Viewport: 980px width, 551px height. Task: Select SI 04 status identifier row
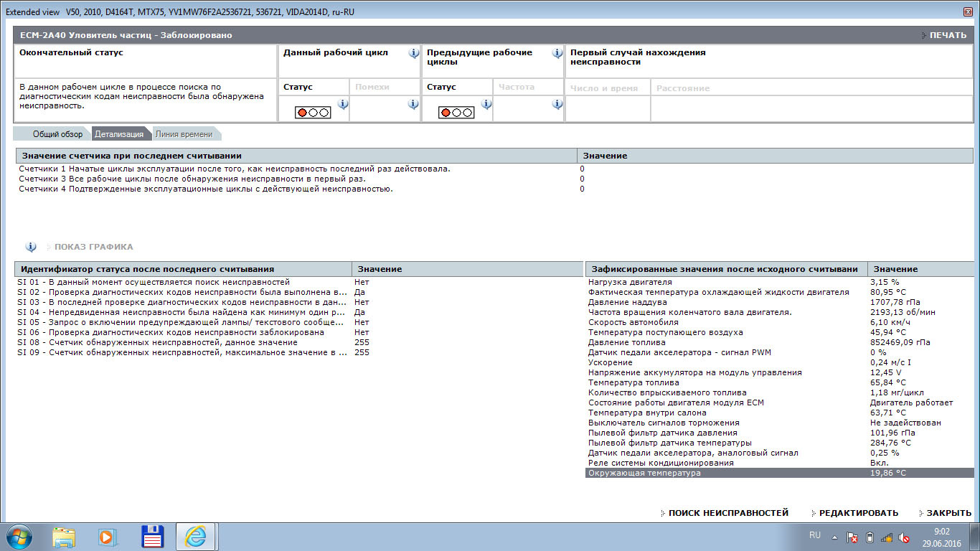click(x=299, y=312)
